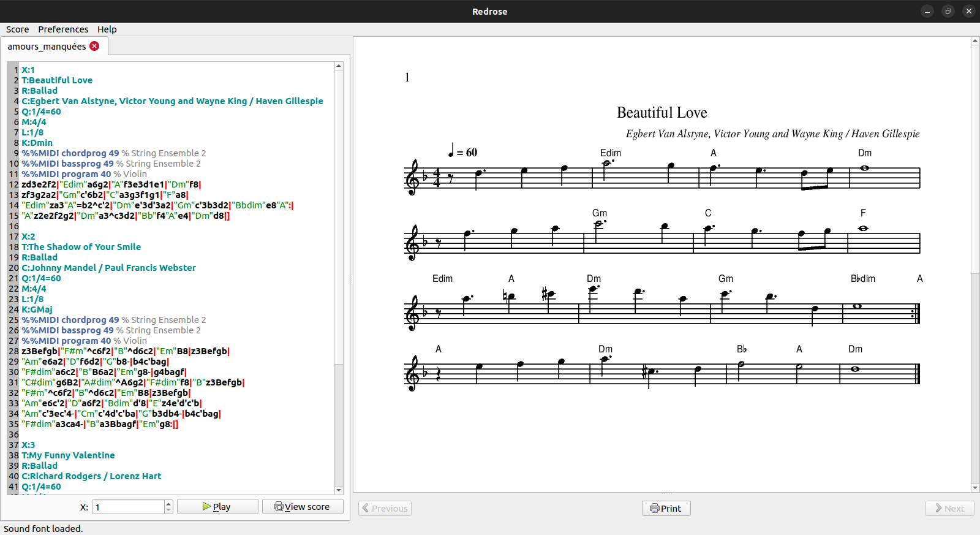Click line 12 starting 'zd3e2f2' in the editor
Viewport: 980px width, 535px height.
pos(111,184)
